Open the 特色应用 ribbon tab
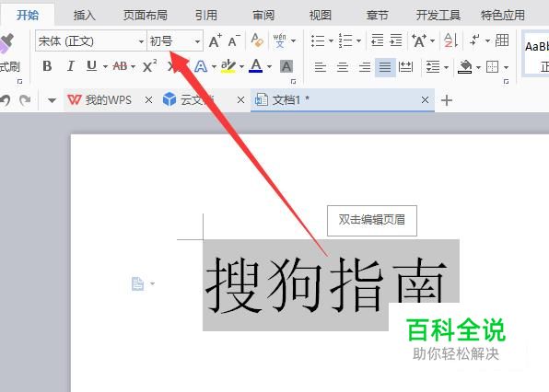 503,15
